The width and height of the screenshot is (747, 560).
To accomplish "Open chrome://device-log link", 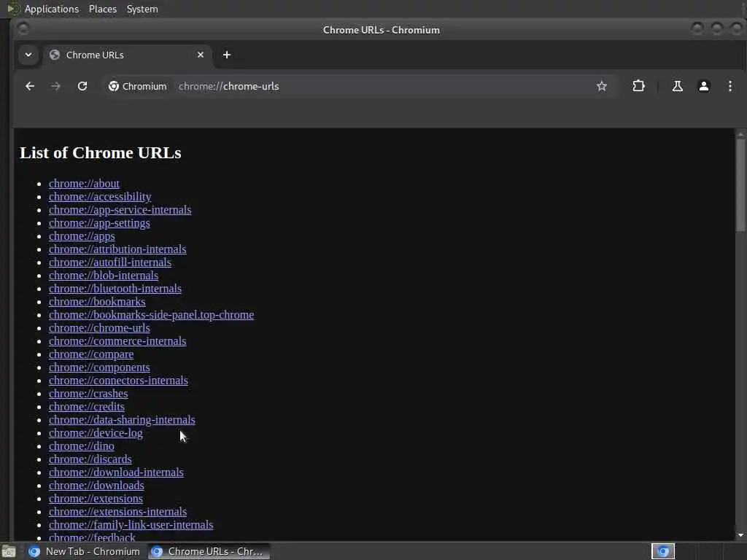I will (x=96, y=433).
